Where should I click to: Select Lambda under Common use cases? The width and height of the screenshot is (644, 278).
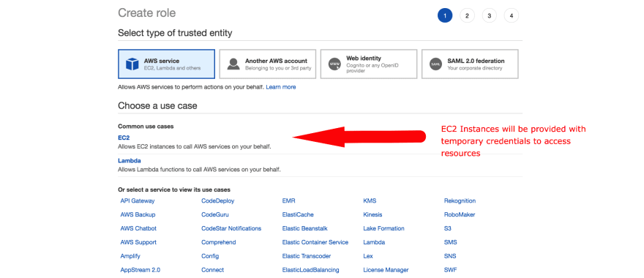point(130,160)
